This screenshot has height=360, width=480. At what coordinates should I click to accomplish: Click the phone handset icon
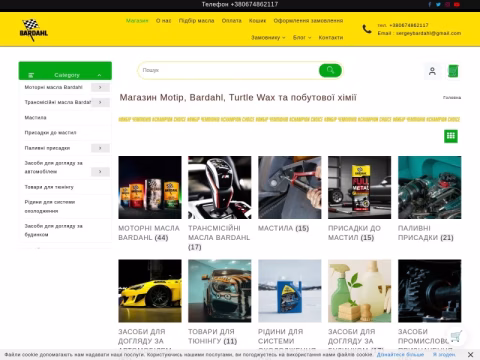click(367, 29)
